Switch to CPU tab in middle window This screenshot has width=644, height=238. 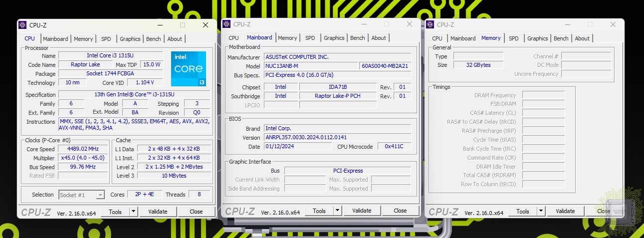click(234, 38)
